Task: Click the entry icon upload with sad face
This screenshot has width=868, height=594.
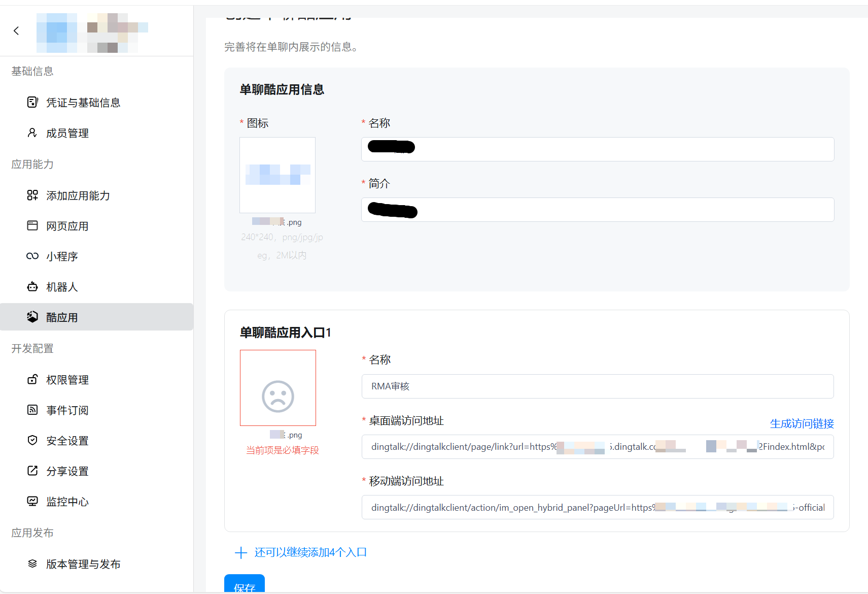Action: pyautogui.click(x=278, y=388)
